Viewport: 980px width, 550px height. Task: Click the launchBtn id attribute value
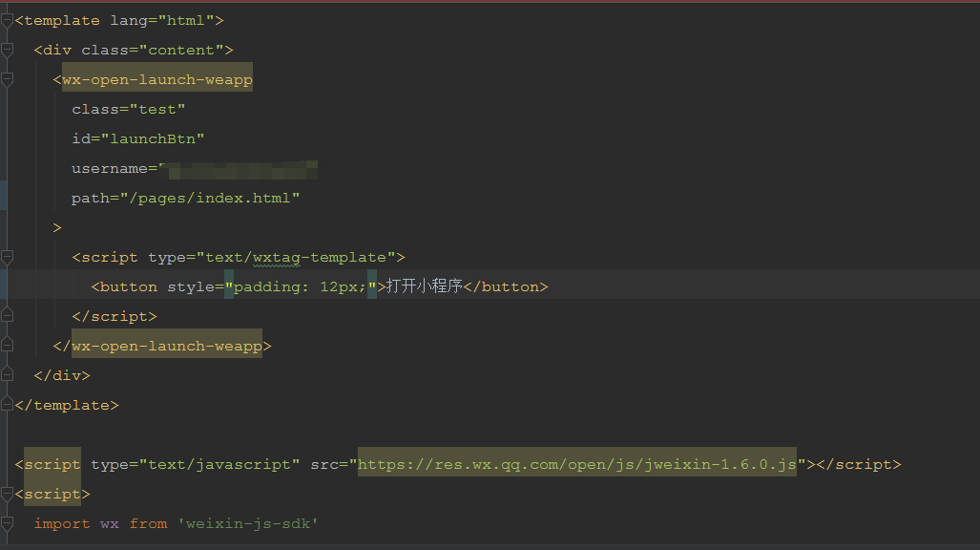pos(153,138)
